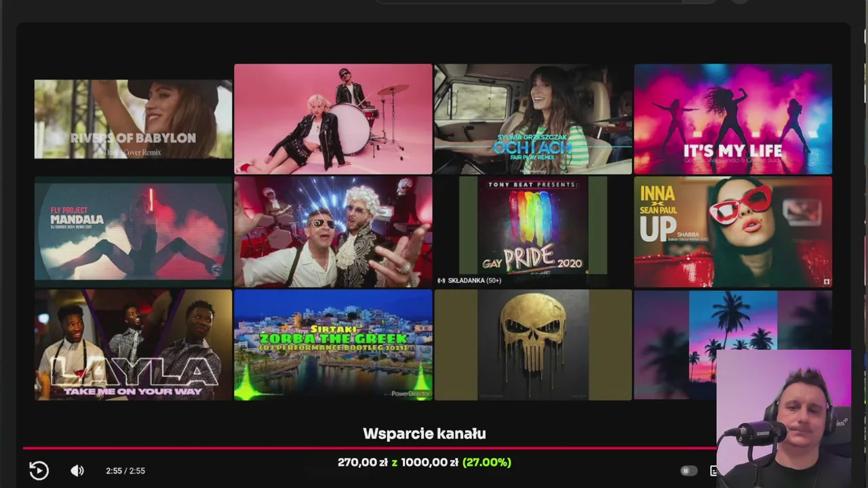Play Sirtaki Zorba the Greek bootleg

(333, 345)
